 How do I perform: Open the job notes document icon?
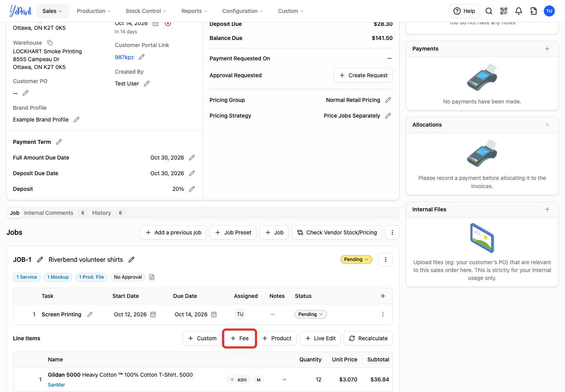coord(152,277)
